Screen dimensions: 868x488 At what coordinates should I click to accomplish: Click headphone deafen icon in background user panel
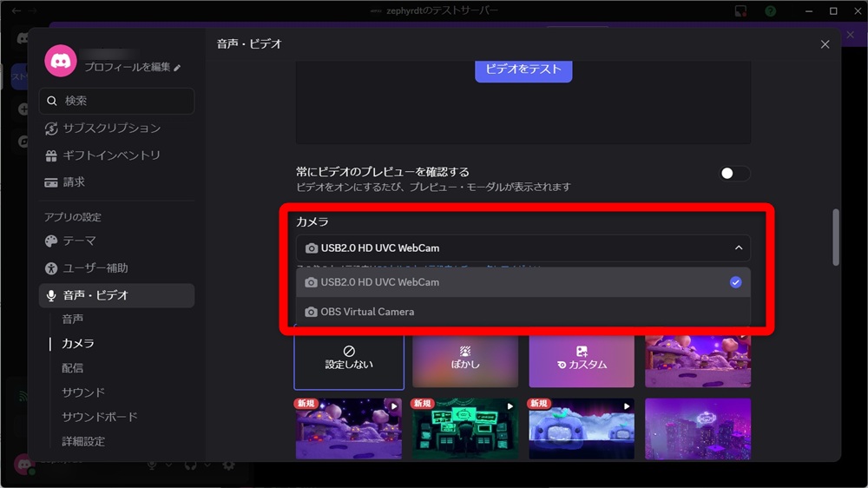coord(190,465)
